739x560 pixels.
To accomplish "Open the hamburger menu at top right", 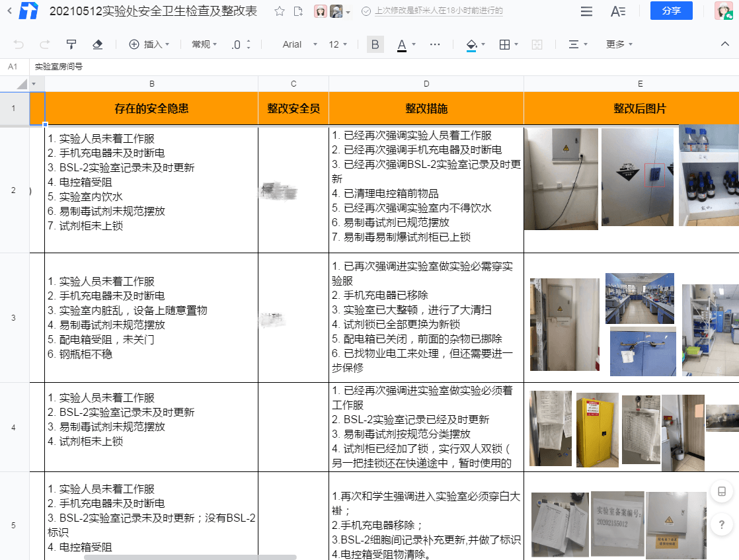I will point(586,11).
